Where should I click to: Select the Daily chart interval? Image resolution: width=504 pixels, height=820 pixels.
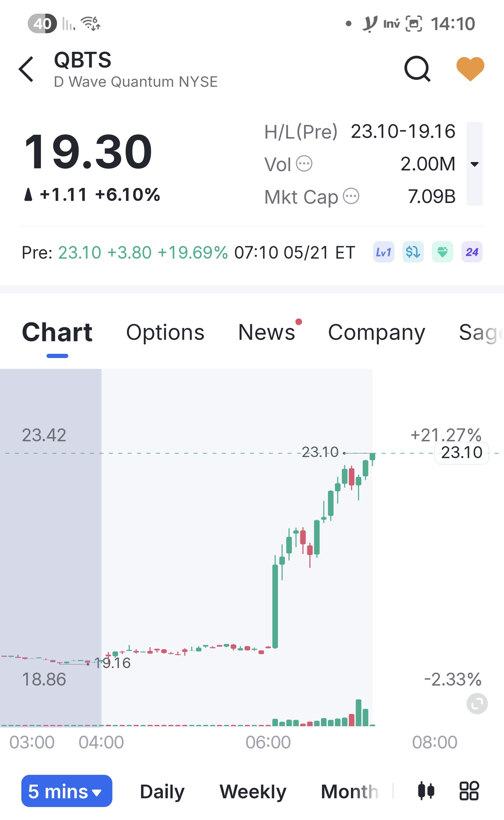click(x=162, y=792)
